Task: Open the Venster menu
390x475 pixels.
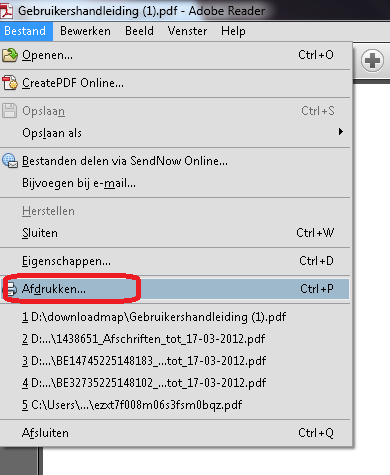Action: (x=187, y=31)
